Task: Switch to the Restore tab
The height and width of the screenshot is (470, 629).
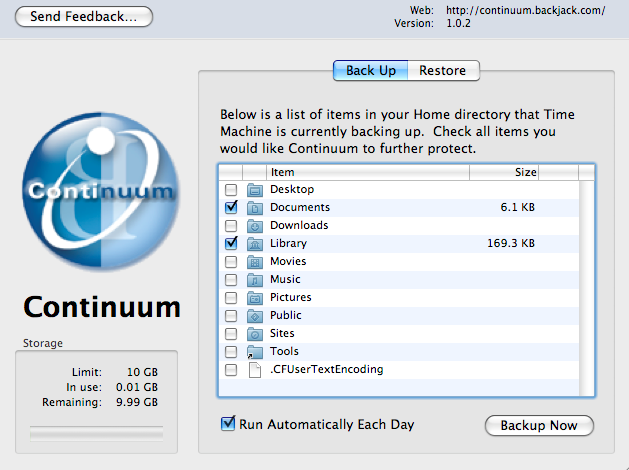Action: (443, 71)
